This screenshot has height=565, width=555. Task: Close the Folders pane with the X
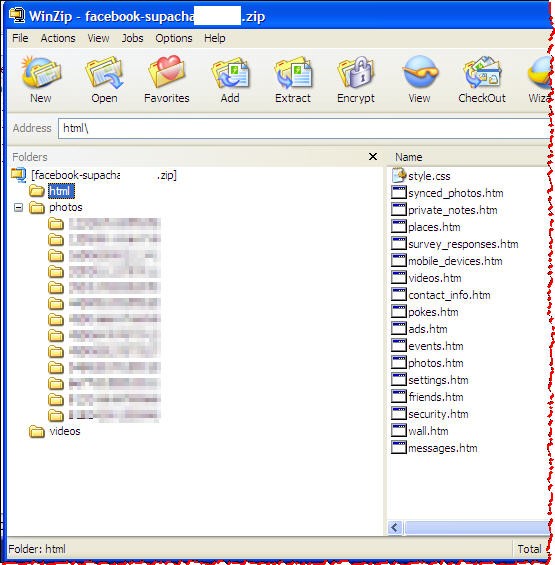click(x=373, y=156)
